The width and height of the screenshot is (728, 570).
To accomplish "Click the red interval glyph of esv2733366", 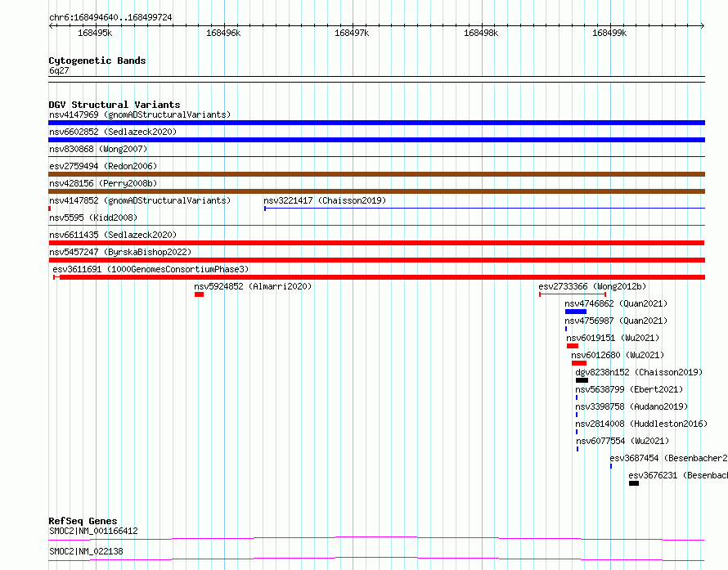I will pos(573,294).
